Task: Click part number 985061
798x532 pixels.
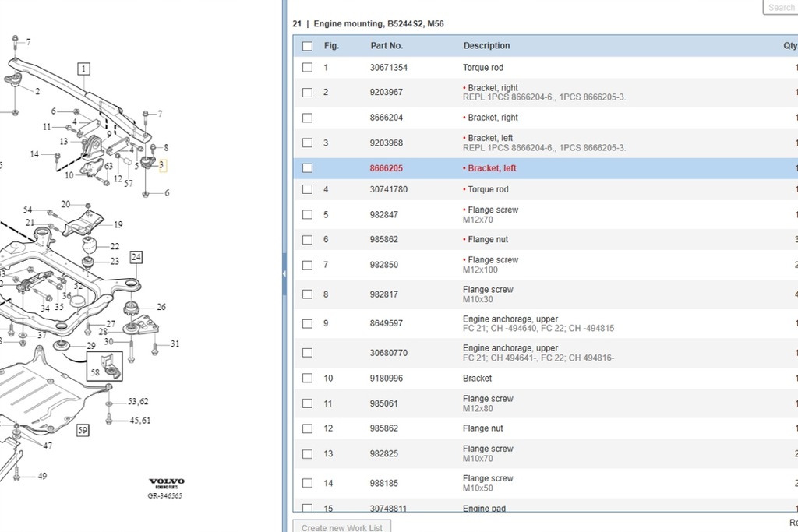Action: pos(383,403)
